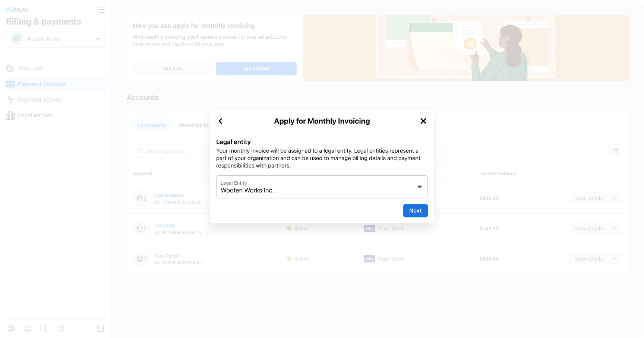Open the San Diego ad account

pyautogui.click(x=167, y=256)
